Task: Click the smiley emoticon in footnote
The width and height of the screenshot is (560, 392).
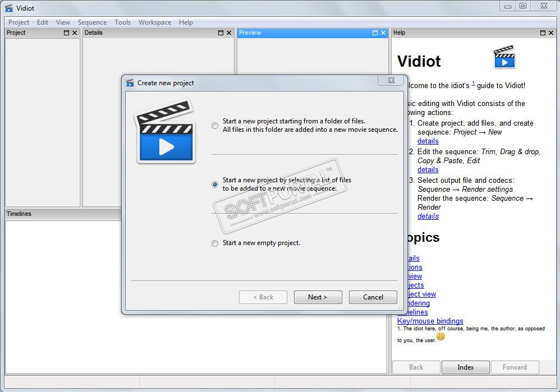Action: pos(441,336)
